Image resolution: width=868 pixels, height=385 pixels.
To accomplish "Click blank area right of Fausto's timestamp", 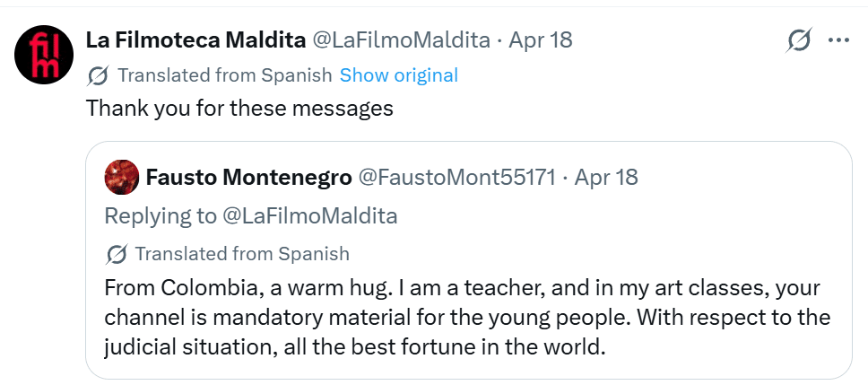I will (x=744, y=177).
